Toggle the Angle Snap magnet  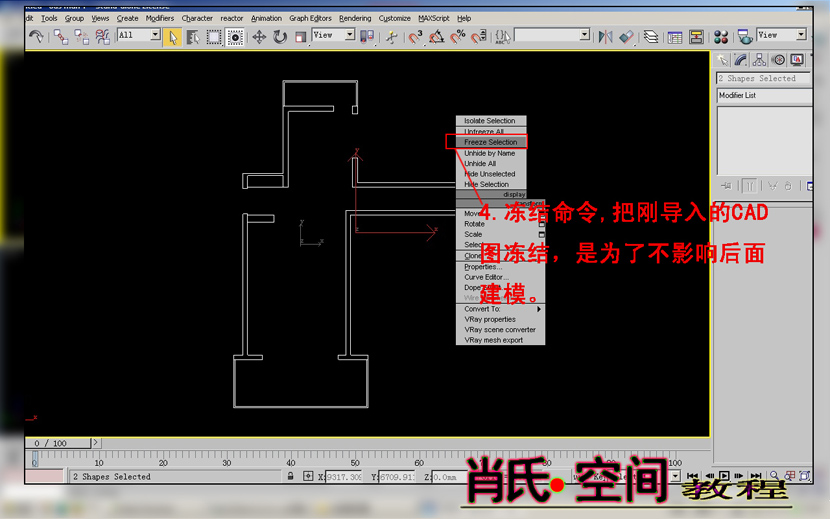[437, 37]
